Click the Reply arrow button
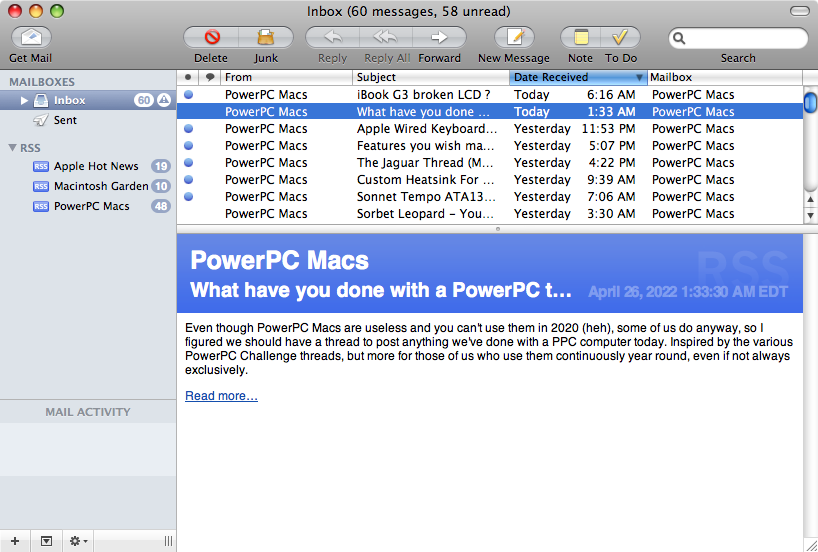Viewport: 818px width, 552px height. pos(332,38)
